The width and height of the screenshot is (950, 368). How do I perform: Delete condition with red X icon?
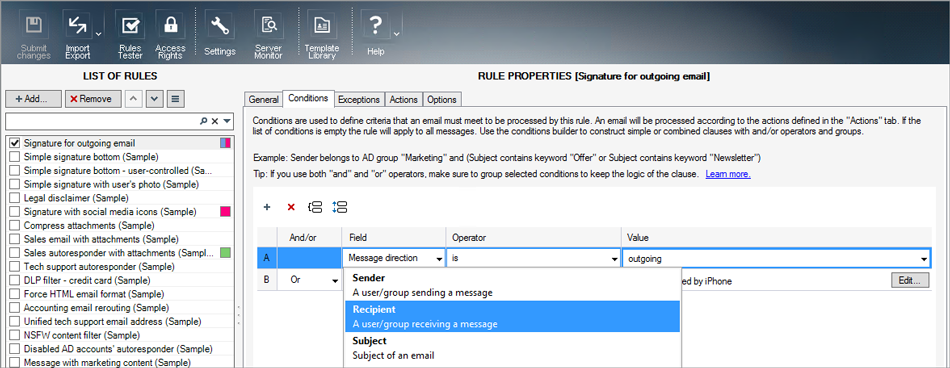(x=291, y=207)
